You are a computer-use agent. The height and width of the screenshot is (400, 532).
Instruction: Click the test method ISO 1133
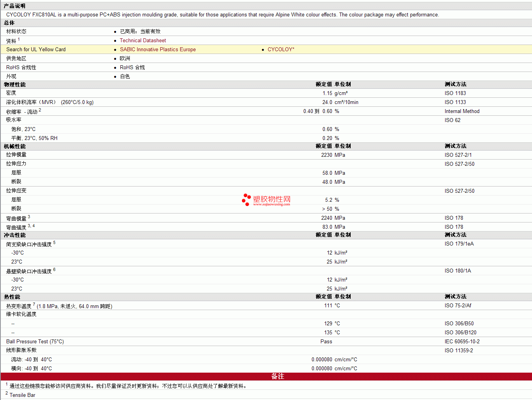(455, 102)
